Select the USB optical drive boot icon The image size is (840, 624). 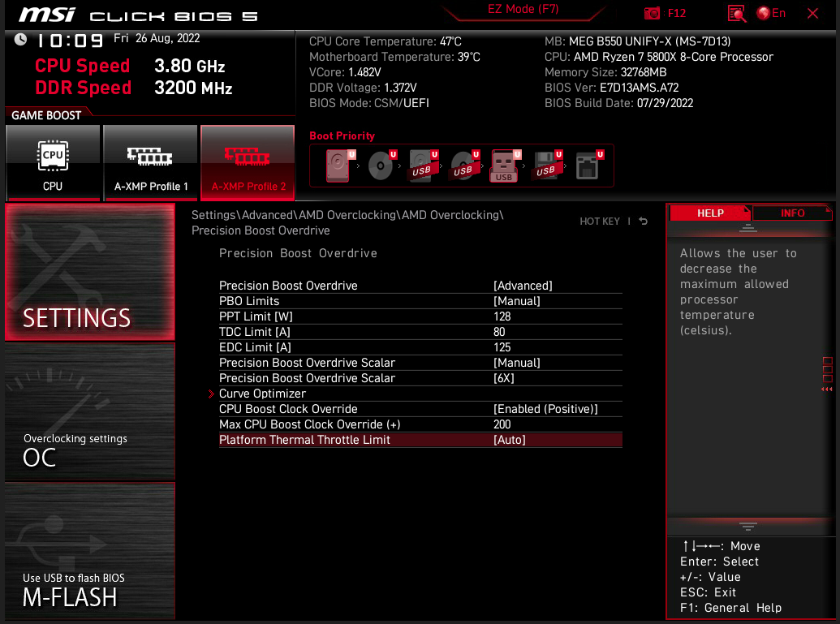[464, 166]
